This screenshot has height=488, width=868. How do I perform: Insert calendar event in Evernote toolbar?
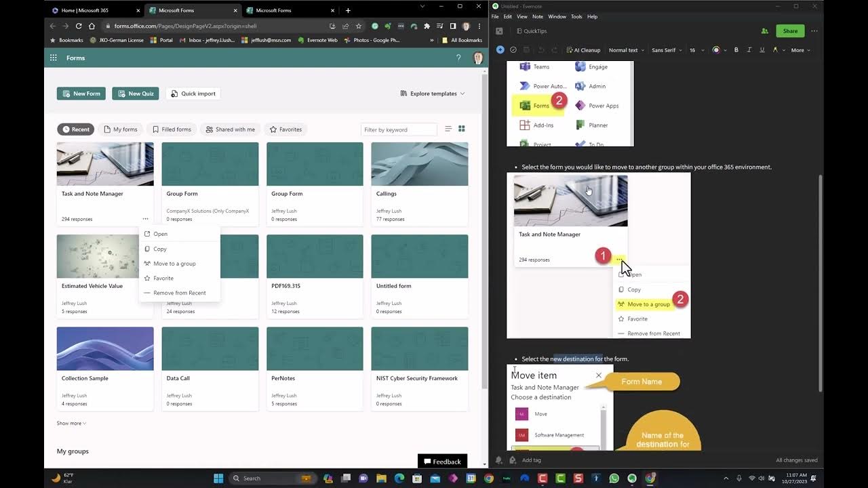527,49
